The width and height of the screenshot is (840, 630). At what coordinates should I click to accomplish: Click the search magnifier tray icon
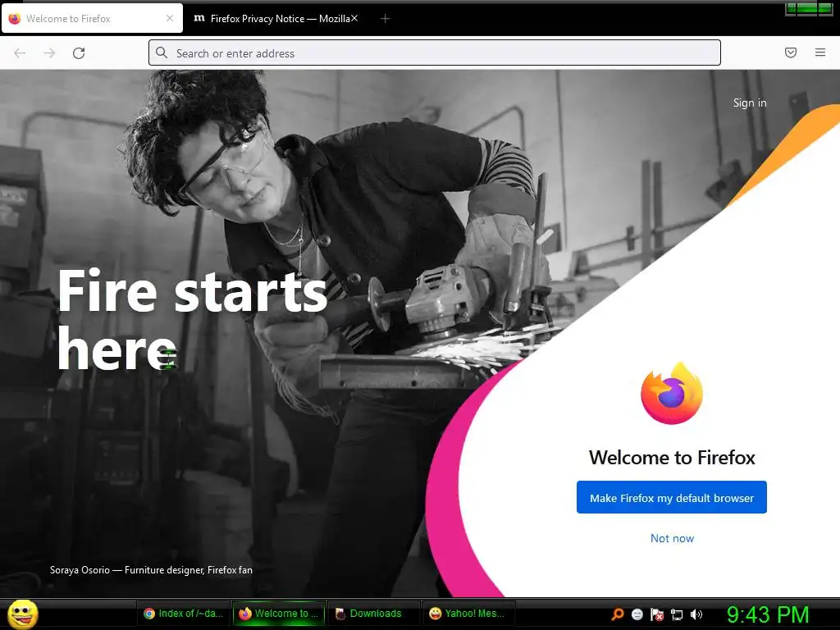tap(618, 614)
